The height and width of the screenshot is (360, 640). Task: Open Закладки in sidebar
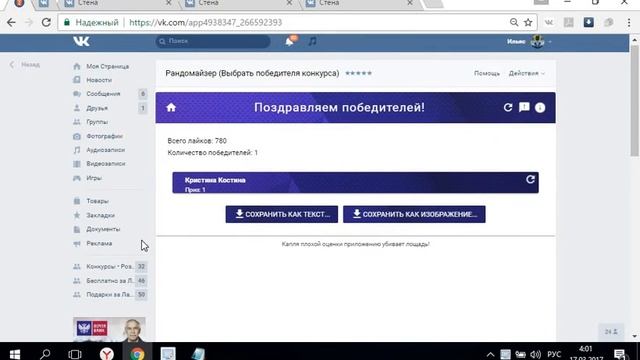point(100,215)
